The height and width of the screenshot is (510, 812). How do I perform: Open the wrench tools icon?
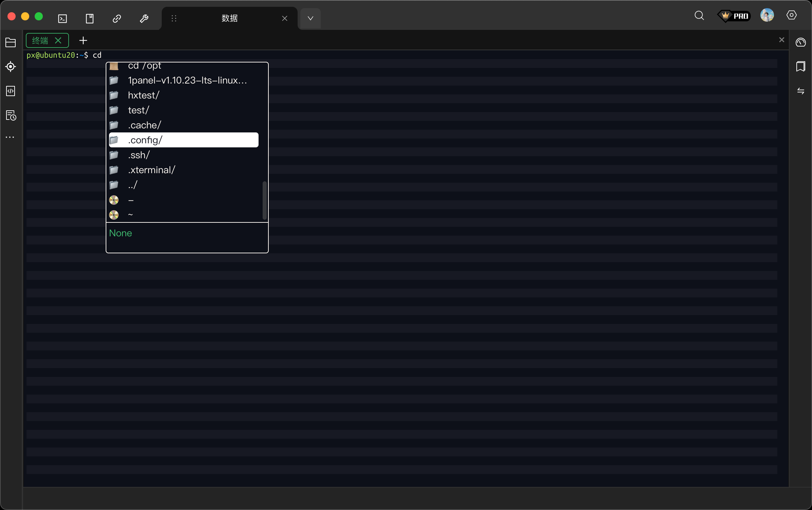tap(144, 18)
